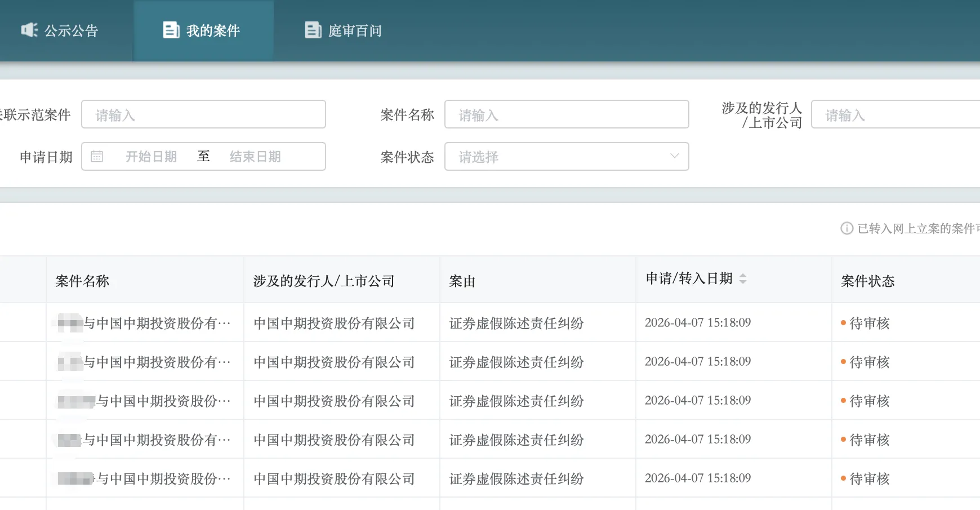This screenshot has width=980, height=510.
Task: Click the megaphone icon on 公示公告 tab
Action: click(x=29, y=30)
